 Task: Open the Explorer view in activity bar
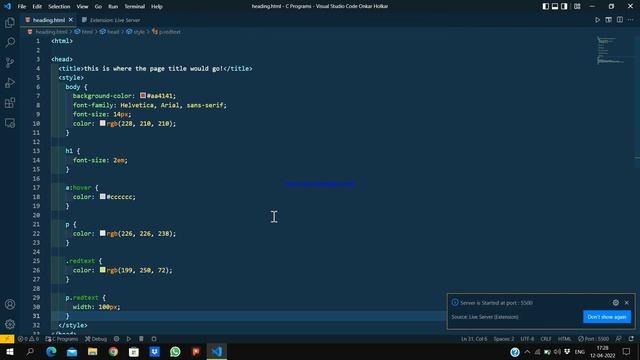(10, 22)
